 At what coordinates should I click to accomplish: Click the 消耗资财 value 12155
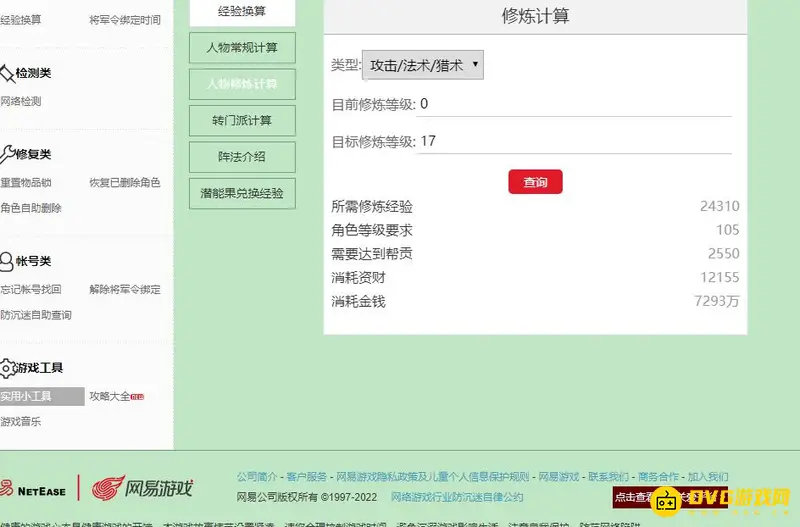719,278
